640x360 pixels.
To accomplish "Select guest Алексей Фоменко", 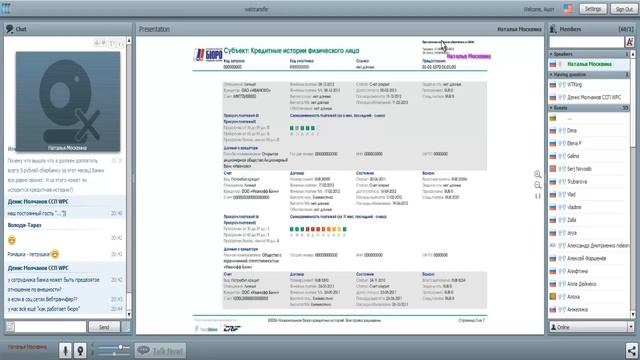I will (589, 258).
